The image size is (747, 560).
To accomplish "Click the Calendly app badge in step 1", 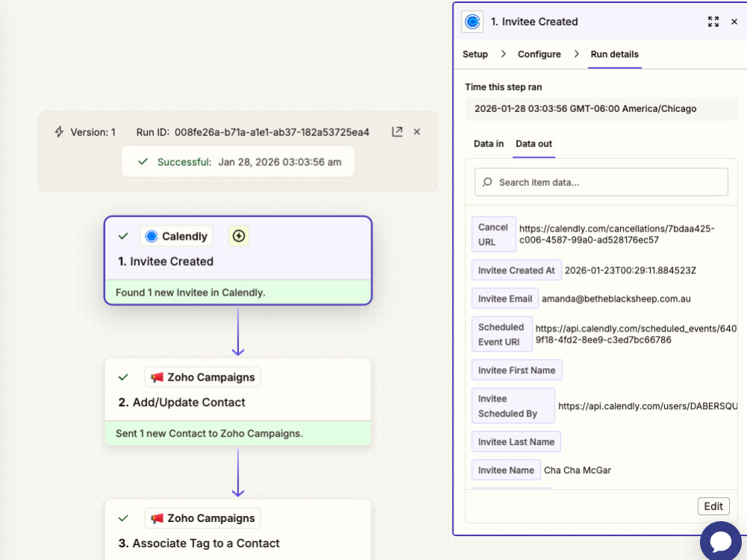I will coord(176,236).
